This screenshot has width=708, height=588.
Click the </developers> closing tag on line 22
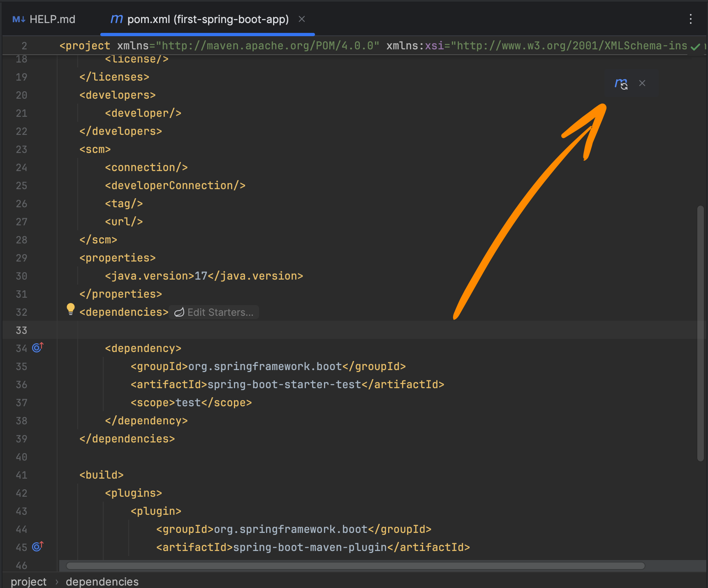coord(121,131)
